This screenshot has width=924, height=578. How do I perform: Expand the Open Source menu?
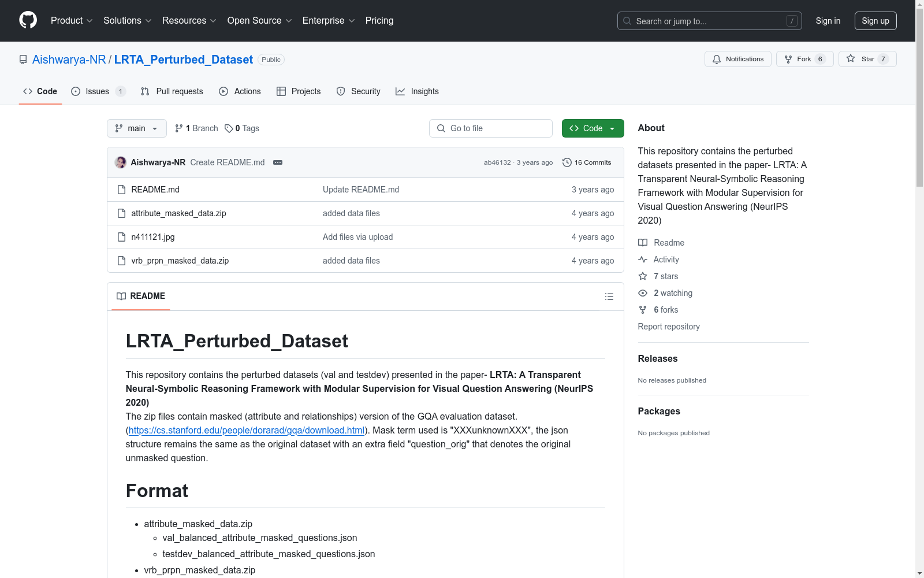pos(260,21)
